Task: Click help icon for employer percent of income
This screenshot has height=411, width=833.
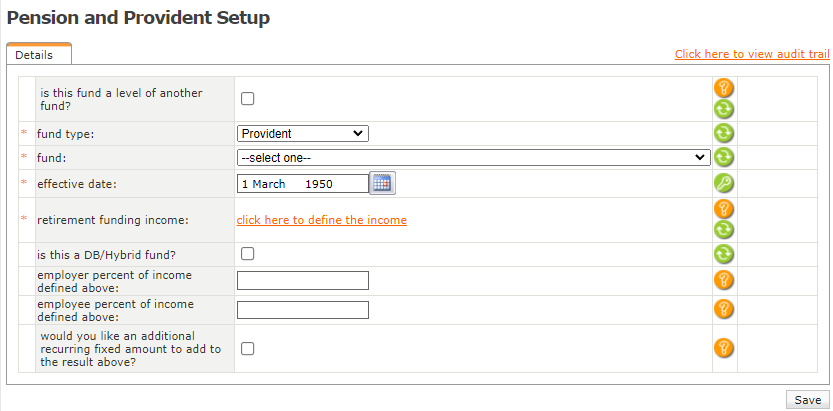Action: point(724,280)
